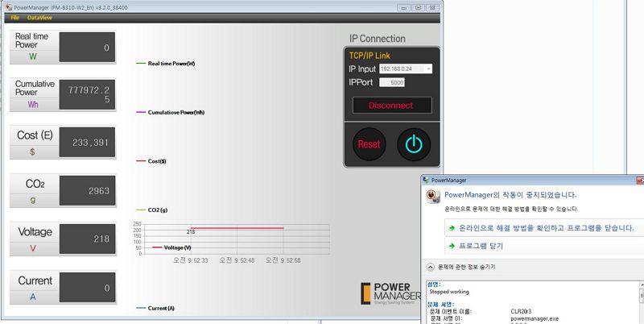Click the Current (A) legend entry

pos(155,308)
